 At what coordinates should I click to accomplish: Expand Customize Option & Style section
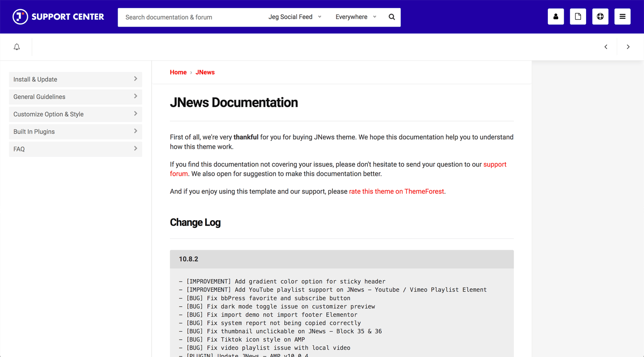(x=76, y=114)
